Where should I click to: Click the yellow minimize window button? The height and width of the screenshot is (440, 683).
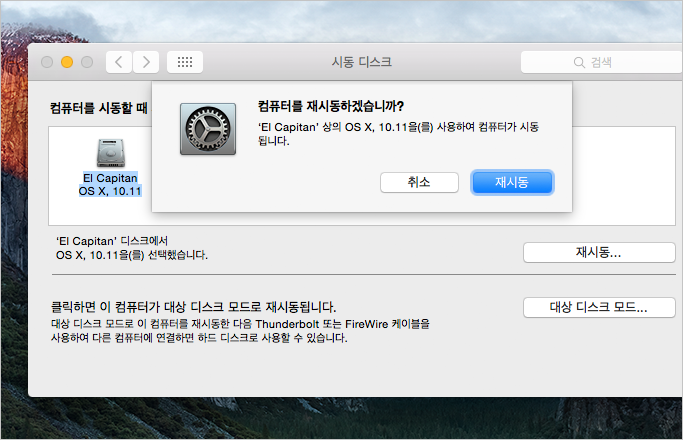pos(67,62)
